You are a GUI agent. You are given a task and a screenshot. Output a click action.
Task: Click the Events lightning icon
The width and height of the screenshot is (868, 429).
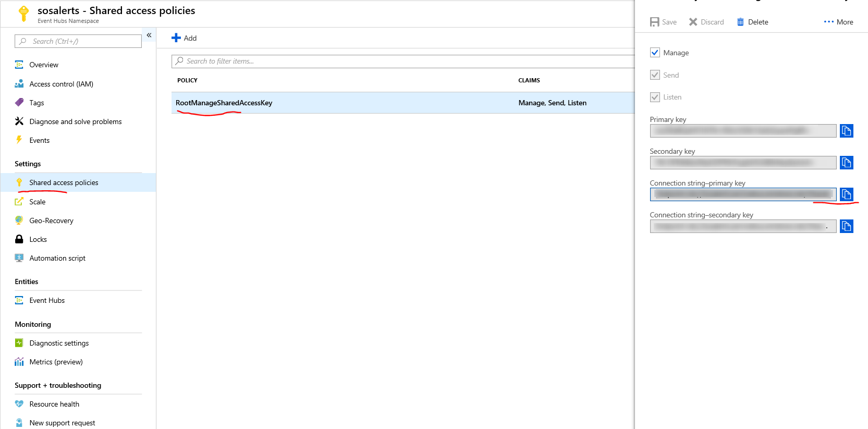tap(19, 140)
